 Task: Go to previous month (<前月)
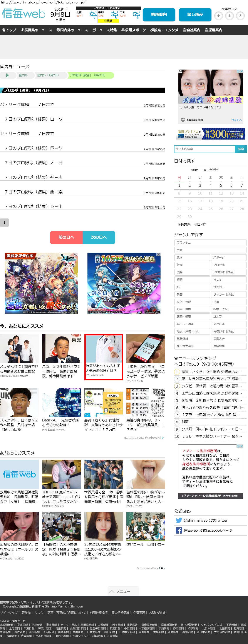click(x=195, y=170)
